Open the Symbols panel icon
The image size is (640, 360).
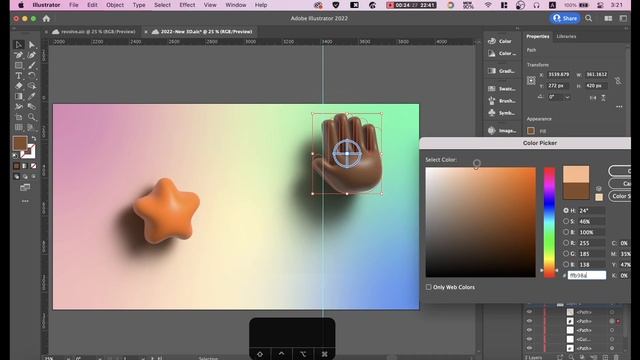click(492, 113)
